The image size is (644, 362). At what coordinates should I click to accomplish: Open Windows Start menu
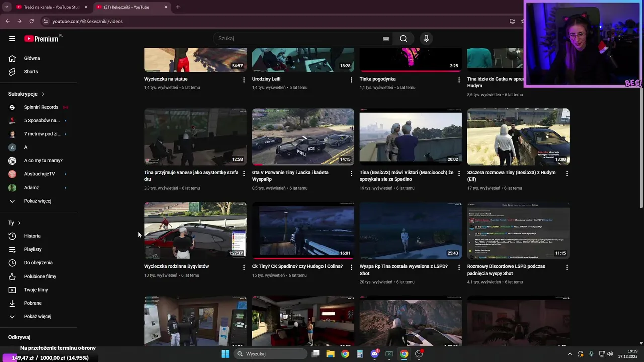point(225,354)
